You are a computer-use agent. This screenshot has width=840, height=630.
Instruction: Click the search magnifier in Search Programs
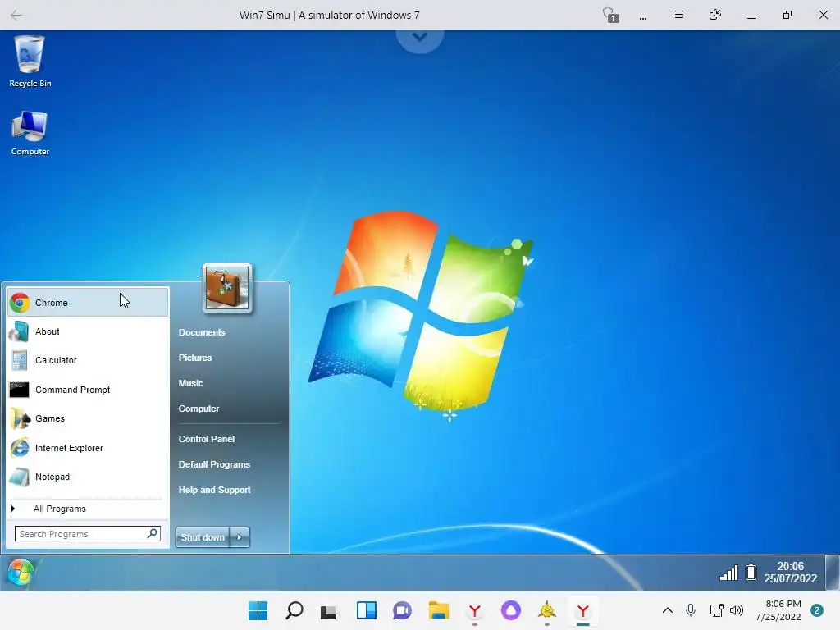(x=153, y=533)
